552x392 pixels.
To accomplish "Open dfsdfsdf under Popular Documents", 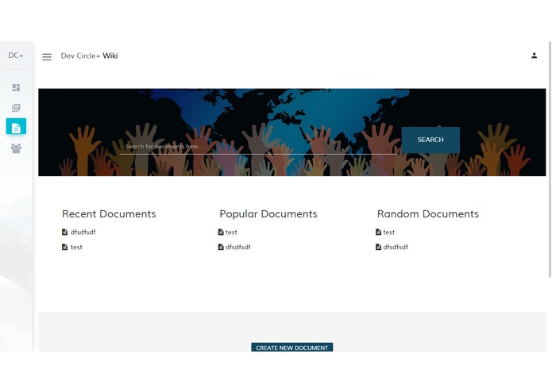I will (x=238, y=247).
